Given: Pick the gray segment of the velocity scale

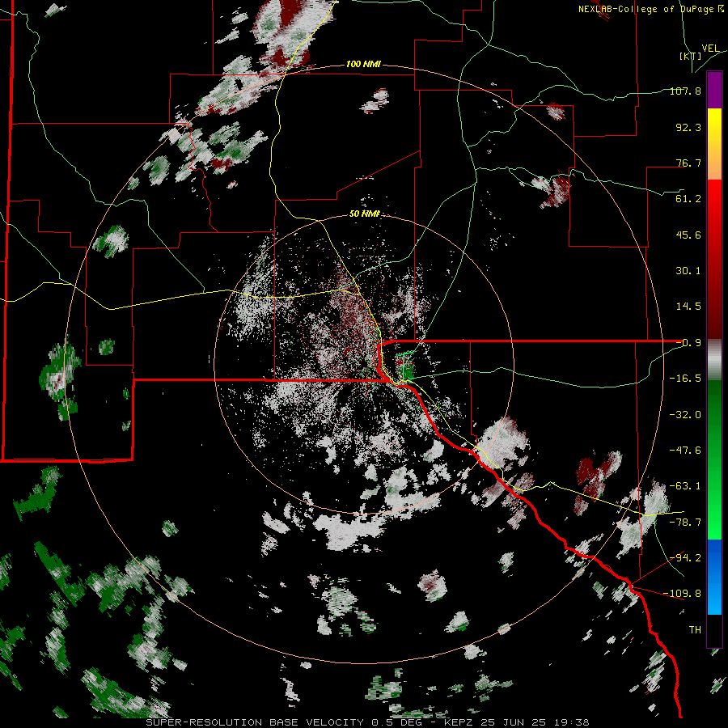Looking at the screenshot, I should point(714,360).
